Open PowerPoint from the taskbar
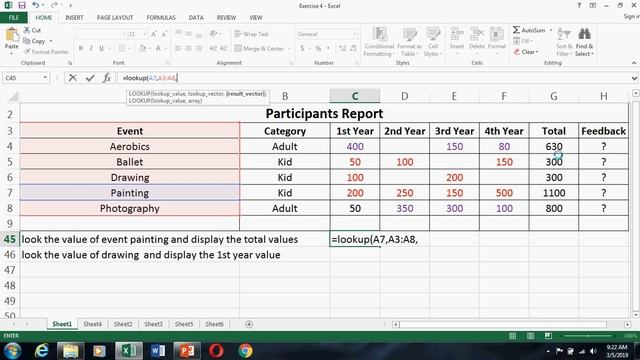The height and width of the screenshot is (360, 640). click(187, 351)
